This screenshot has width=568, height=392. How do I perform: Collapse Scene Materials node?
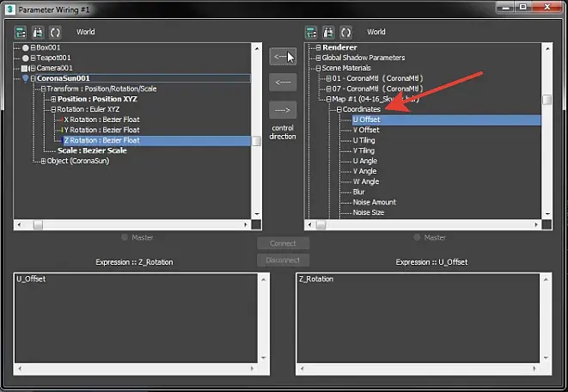(x=318, y=68)
